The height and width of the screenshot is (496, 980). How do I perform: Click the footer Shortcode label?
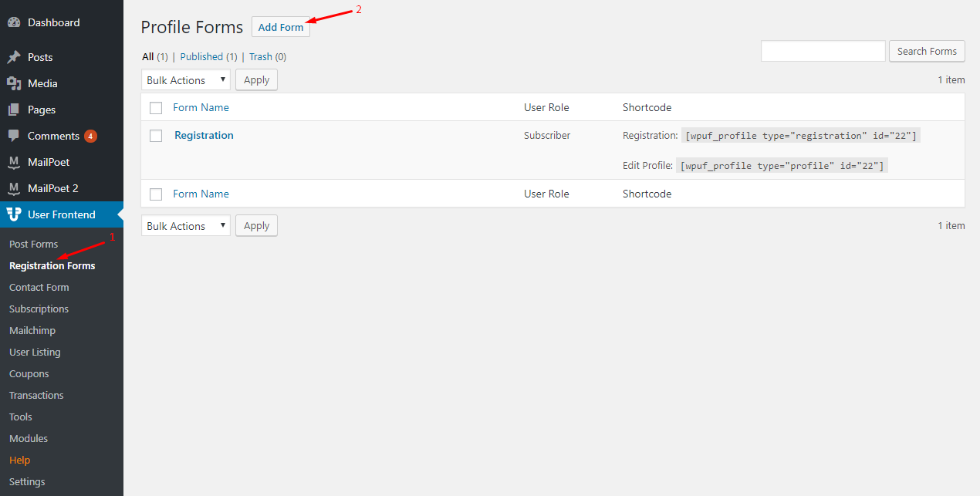tap(647, 194)
